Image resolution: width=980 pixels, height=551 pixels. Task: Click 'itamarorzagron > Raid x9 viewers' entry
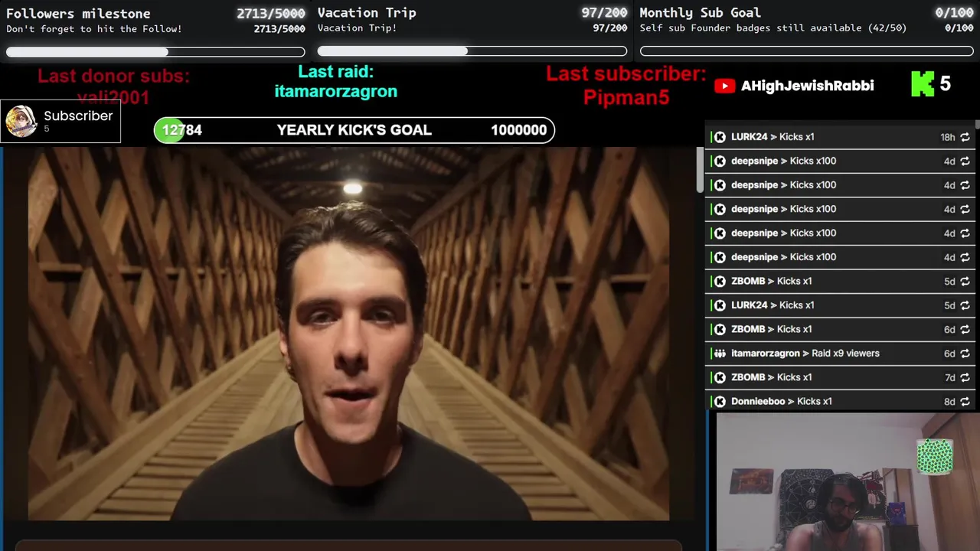tap(805, 354)
